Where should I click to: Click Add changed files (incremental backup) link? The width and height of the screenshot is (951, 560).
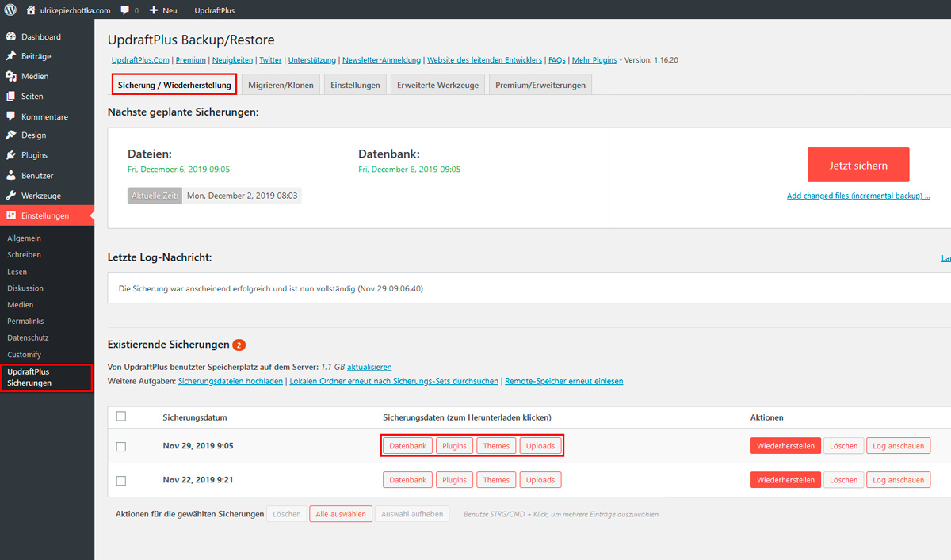click(x=858, y=196)
